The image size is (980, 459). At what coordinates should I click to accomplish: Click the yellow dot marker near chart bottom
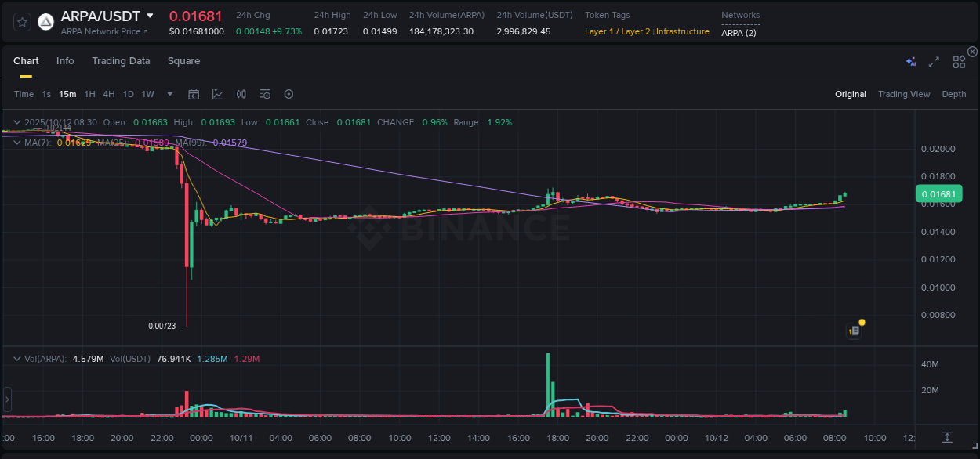(x=862, y=322)
